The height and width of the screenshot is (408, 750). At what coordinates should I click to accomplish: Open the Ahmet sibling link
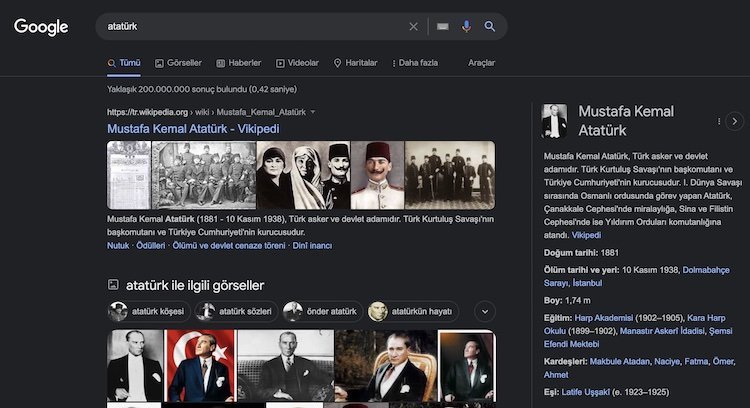(x=556, y=375)
